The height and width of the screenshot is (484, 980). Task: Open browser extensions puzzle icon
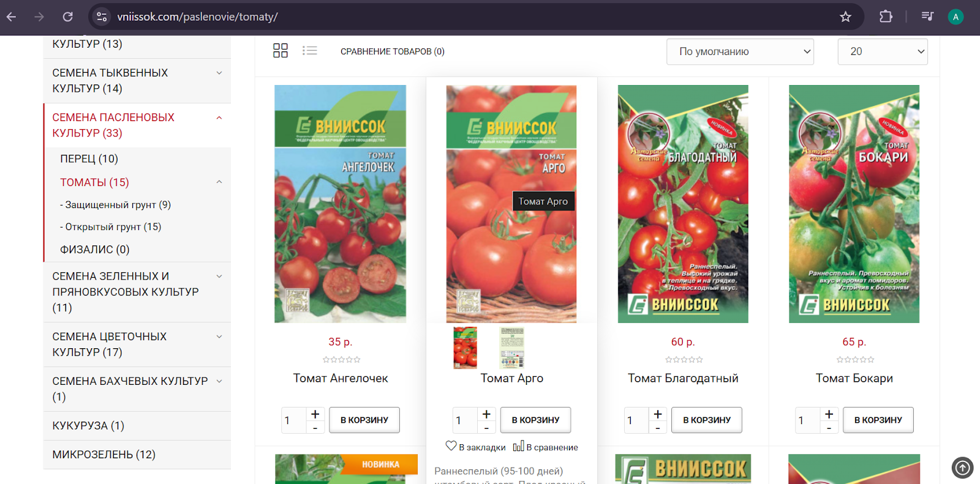(x=886, y=17)
